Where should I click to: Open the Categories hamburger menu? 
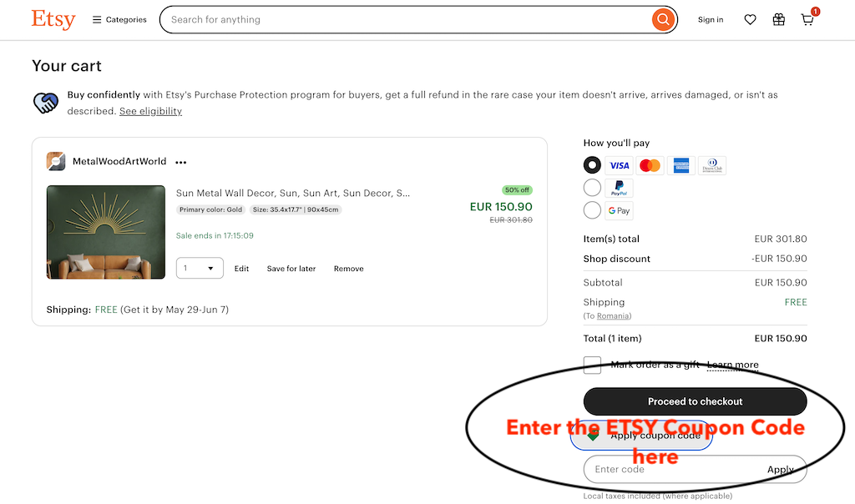click(119, 20)
